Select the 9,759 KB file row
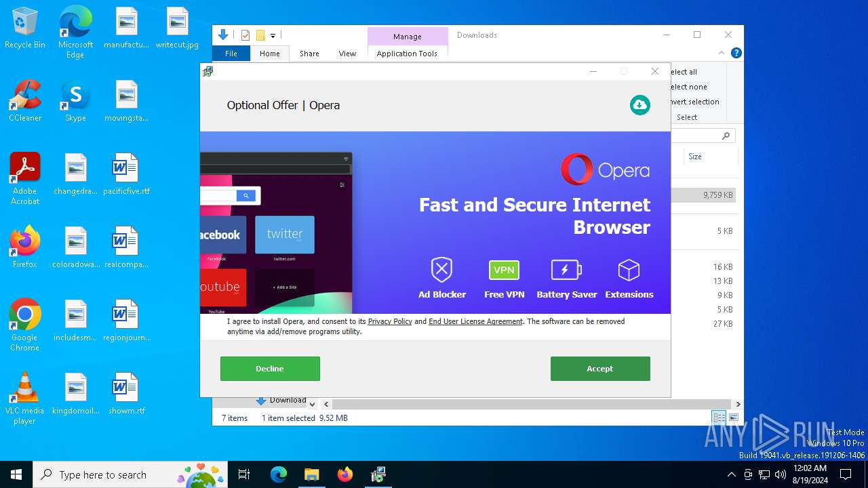The image size is (868, 488). tap(703, 195)
